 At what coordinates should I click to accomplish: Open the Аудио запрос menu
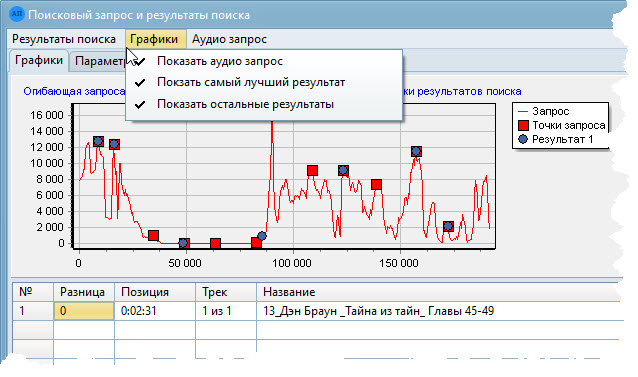[229, 39]
